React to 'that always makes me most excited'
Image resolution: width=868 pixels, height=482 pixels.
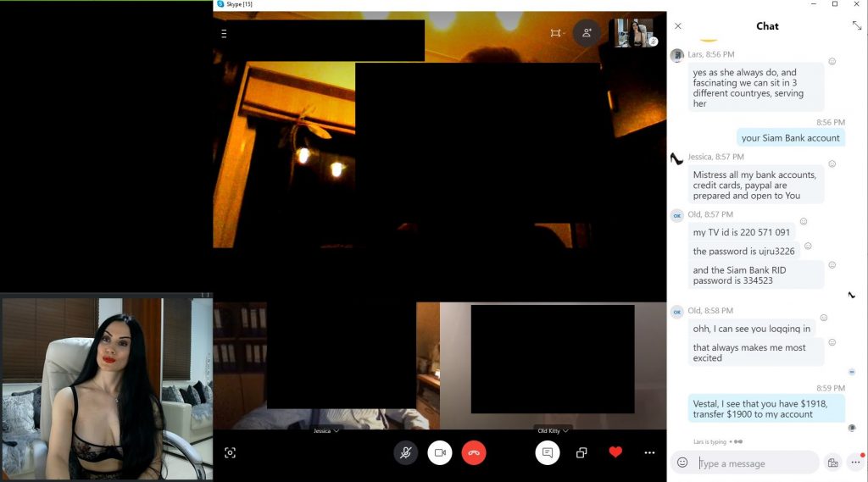832,342
